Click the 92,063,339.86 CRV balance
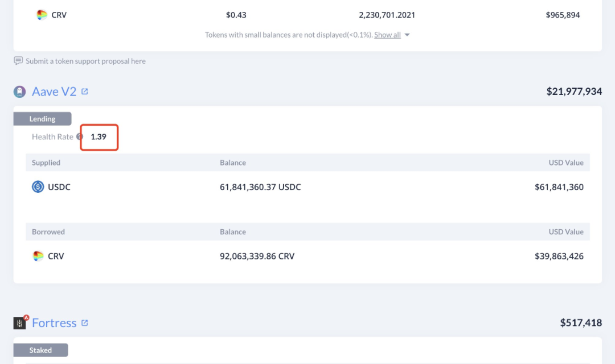This screenshot has width=615, height=364. pos(257,256)
